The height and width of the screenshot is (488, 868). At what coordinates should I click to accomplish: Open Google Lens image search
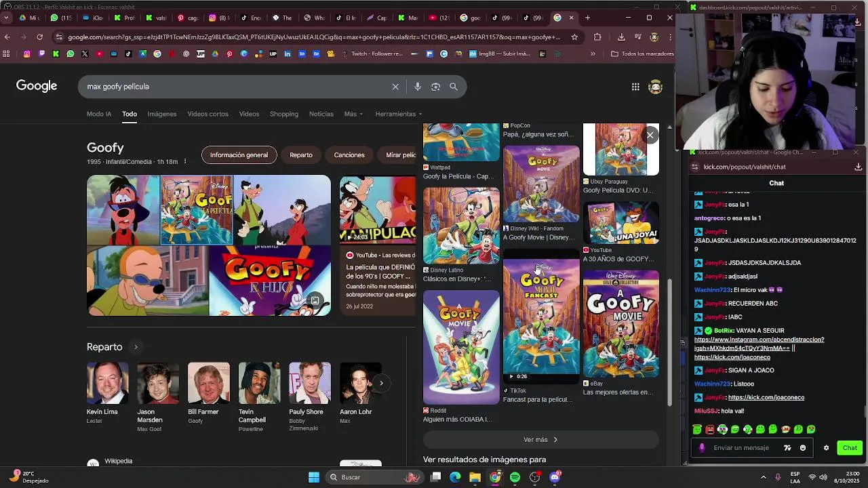pyautogui.click(x=435, y=87)
